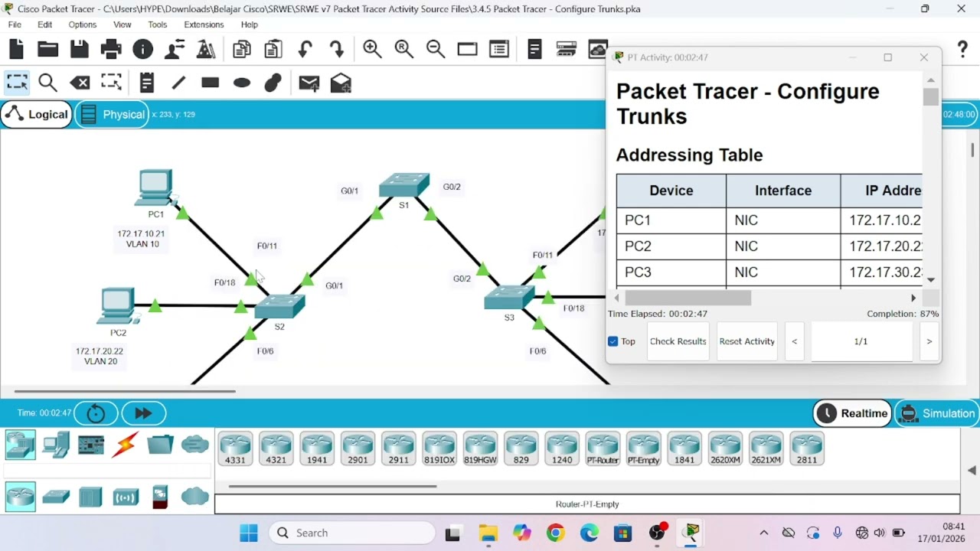Click the scroll-down arrow of instructions panel
The height and width of the screenshot is (551, 980).
931,280
